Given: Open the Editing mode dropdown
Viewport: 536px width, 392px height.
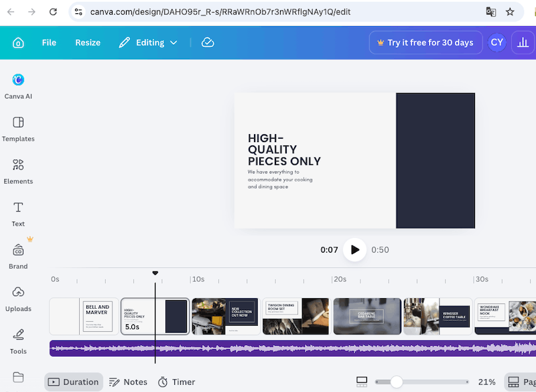Looking at the screenshot, I should coord(148,43).
